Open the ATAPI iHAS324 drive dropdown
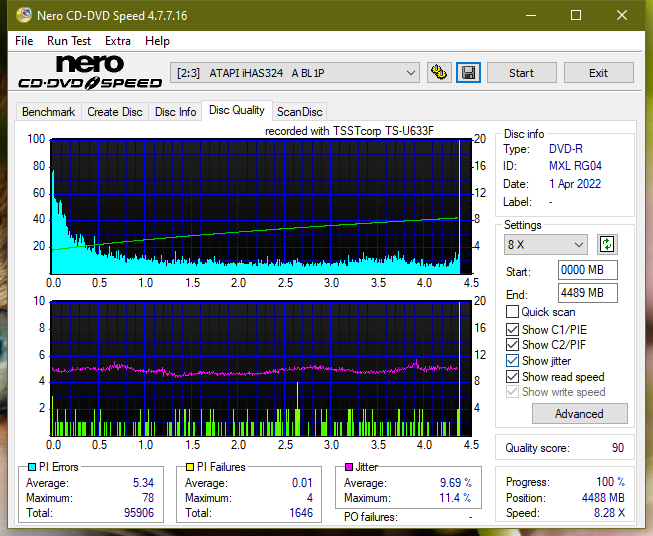 pos(295,73)
